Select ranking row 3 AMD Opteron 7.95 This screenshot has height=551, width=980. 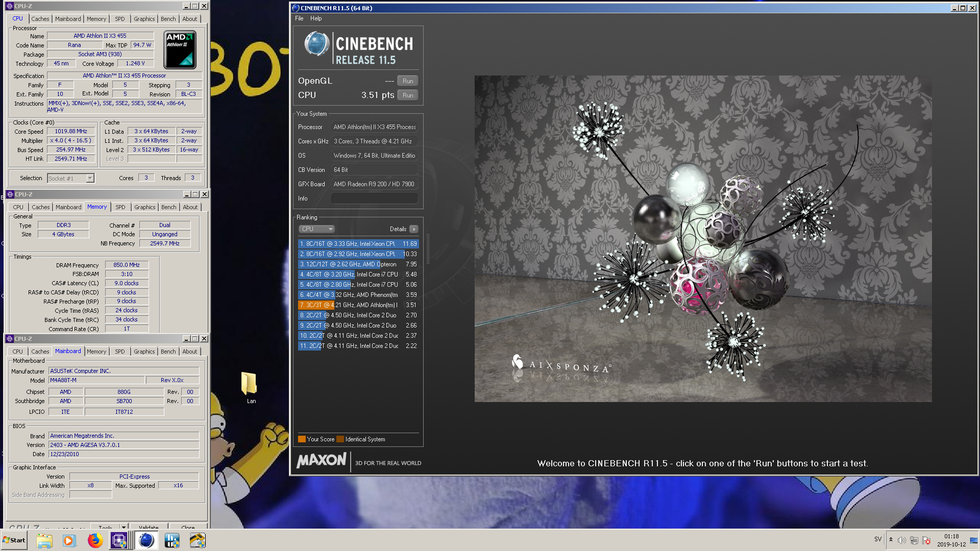coord(358,264)
